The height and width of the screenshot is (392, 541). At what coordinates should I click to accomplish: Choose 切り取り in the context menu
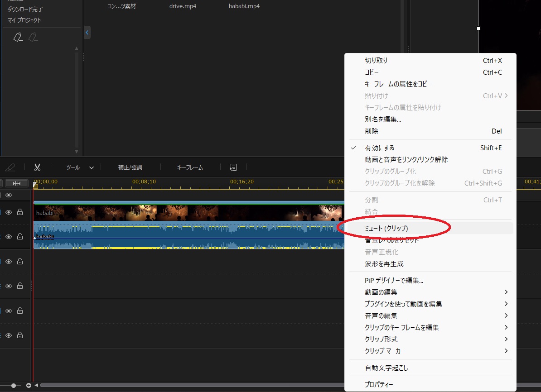(430, 60)
